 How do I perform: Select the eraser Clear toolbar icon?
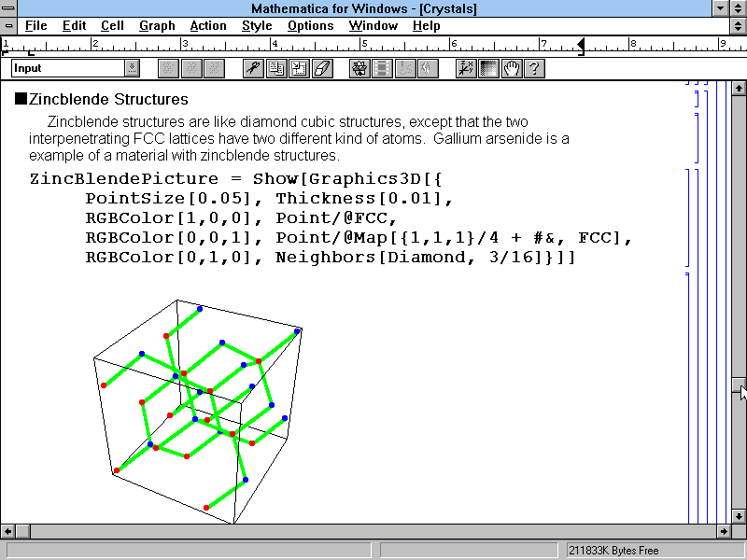coord(322,68)
